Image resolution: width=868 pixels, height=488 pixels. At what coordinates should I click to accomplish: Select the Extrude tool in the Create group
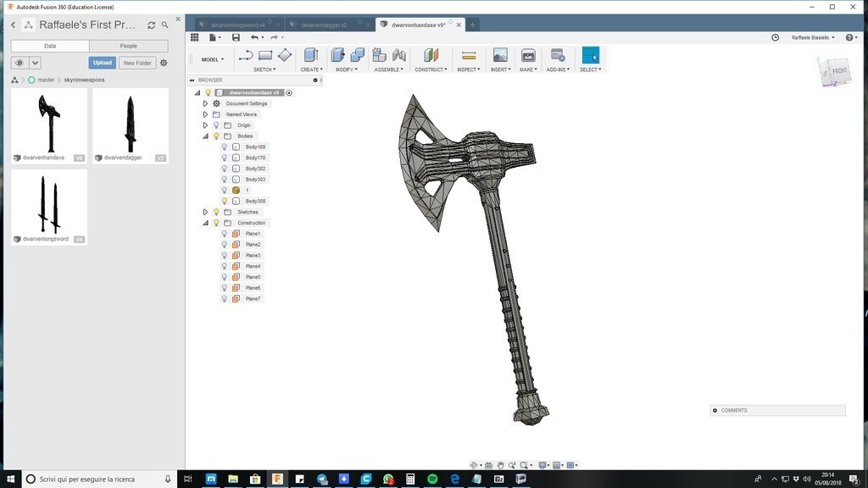[x=311, y=56]
